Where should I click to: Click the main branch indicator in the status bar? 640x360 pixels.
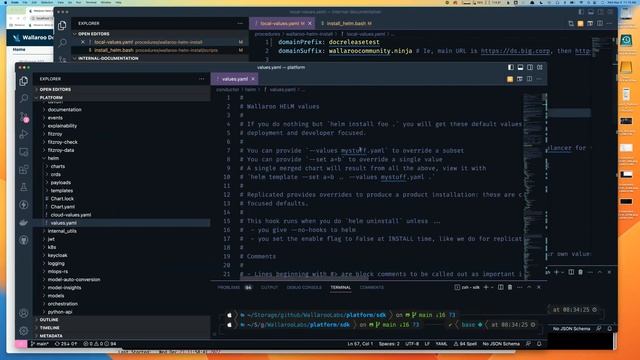tap(40, 344)
